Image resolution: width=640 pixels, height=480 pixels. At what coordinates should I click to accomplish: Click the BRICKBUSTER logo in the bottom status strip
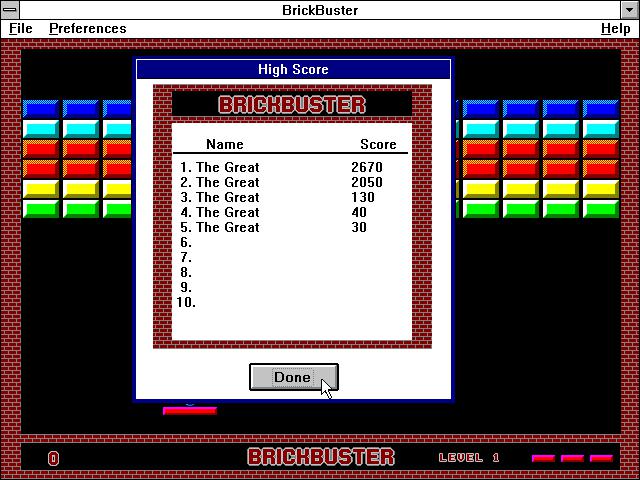coord(321,457)
